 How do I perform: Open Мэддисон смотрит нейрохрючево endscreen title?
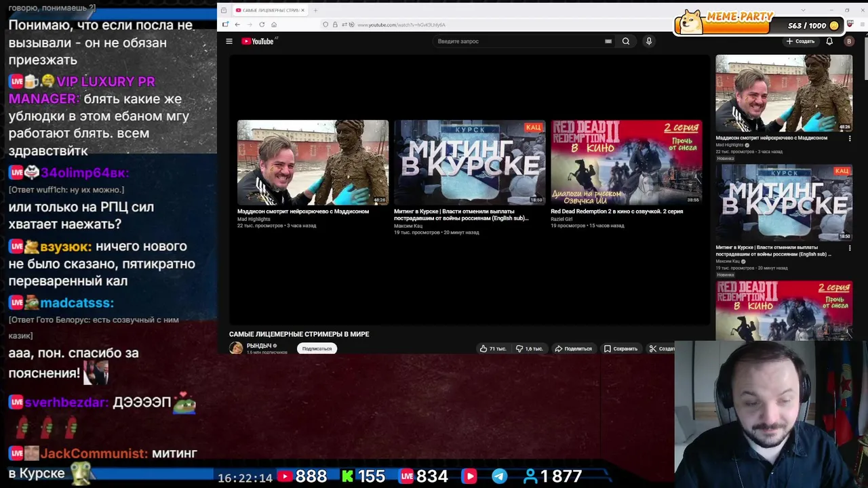coord(303,211)
